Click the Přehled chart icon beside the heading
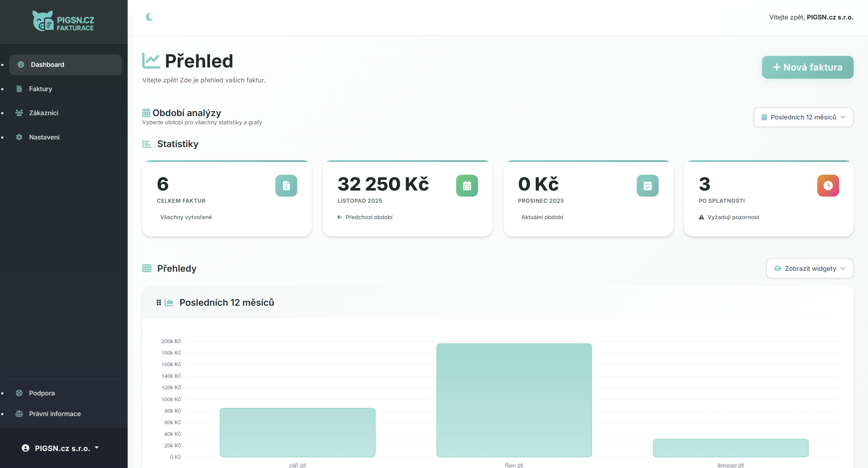Image resolution: width=868 pixels, height=468 pixels. pos(151,61)
